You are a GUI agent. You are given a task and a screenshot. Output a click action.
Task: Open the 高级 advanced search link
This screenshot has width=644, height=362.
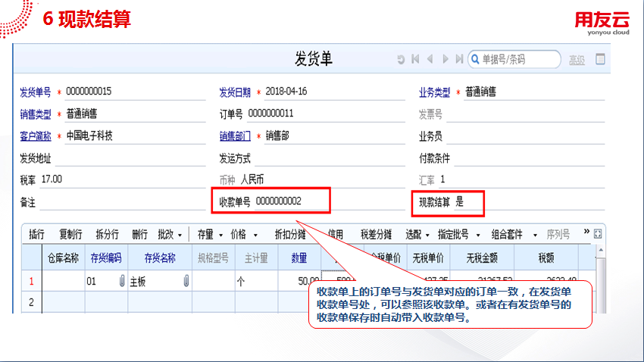[577, 60]
